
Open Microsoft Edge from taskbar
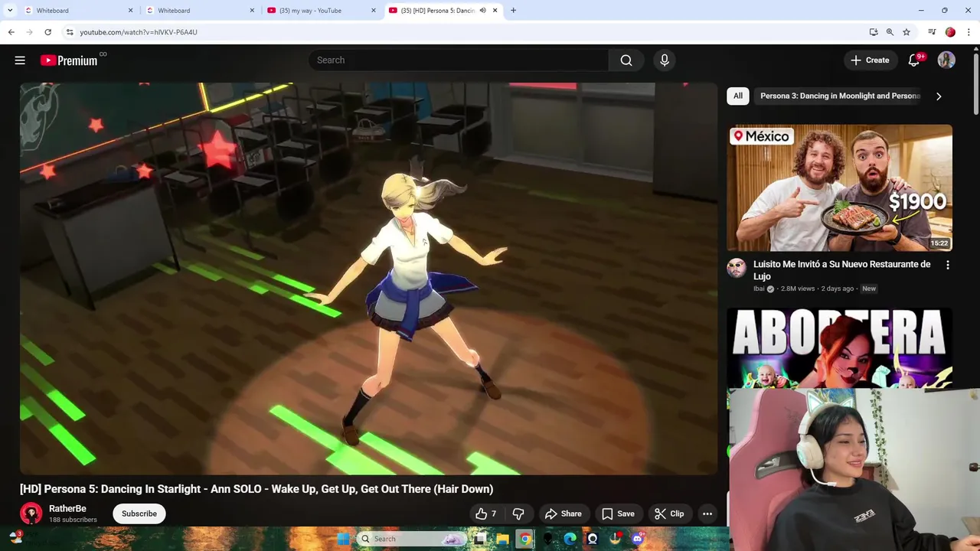[570, 539]
